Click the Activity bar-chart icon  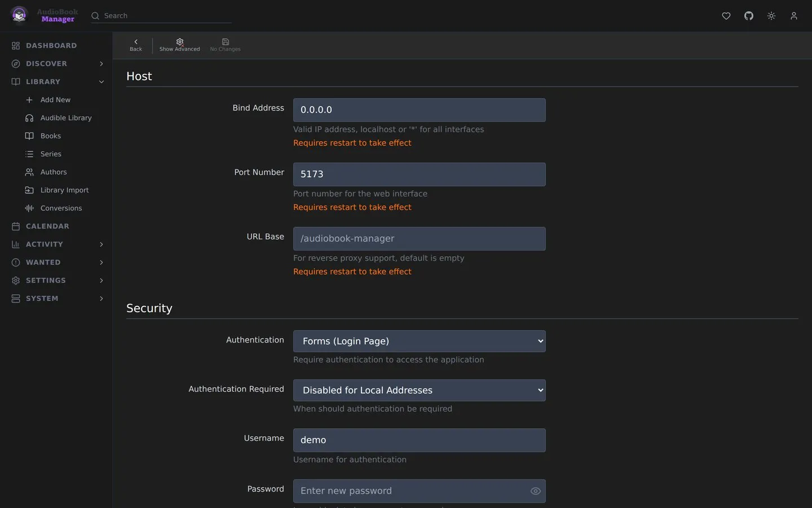click(x=16, y=244)
